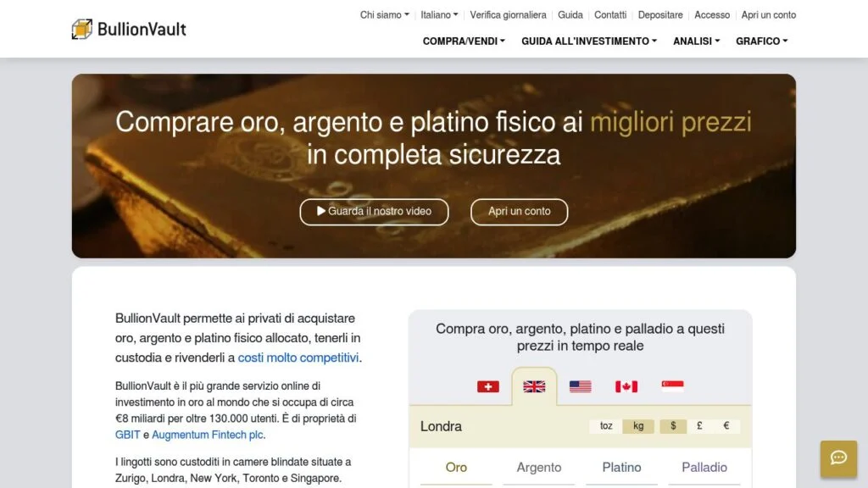Open Augmentum Fintech plc link
This screenshot has height=488, width=868.
coord(208,435)
